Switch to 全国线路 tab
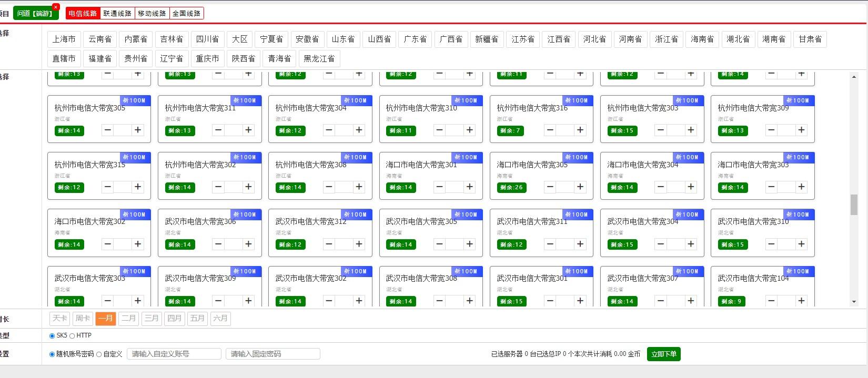The height and width of the screenshot is (378, 868). point(187,13)
